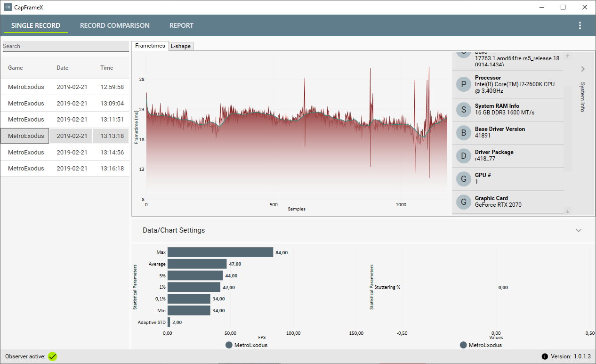Click the 5% percentile FPS bar
This screenshot has height=364, width=596.
[195, 275]
